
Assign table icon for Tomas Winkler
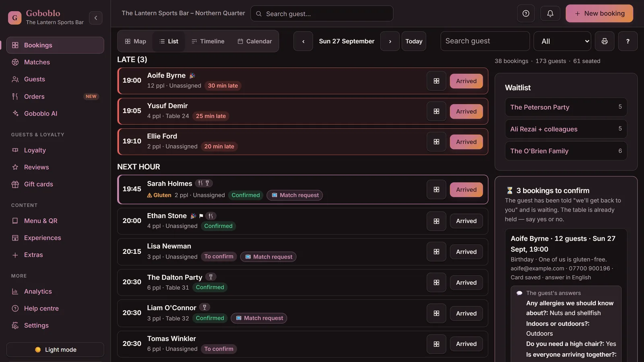point(436,344)
